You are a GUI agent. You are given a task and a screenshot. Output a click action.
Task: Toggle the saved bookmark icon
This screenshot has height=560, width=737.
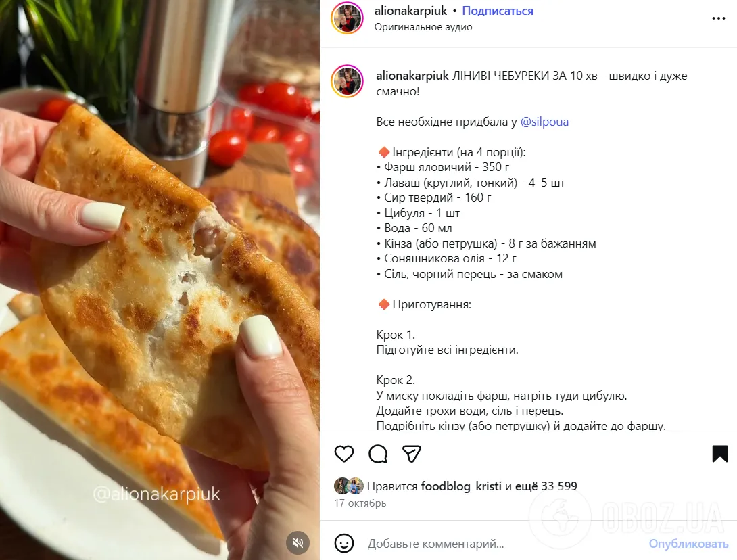[719, 454]
